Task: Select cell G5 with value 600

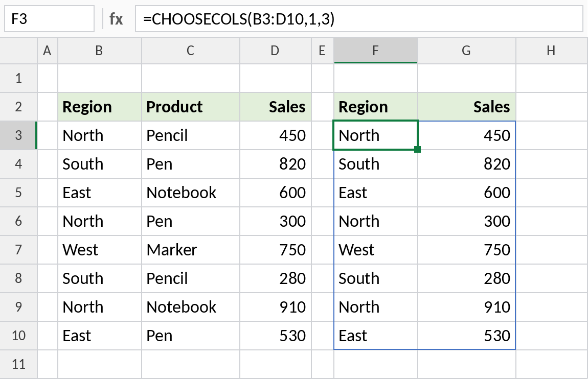Action: click(x=466, y=193)
